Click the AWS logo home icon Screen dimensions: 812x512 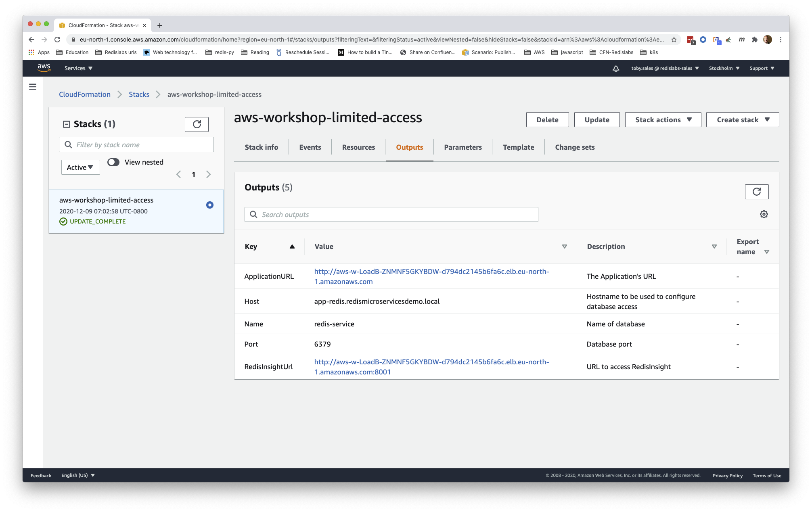44,68
